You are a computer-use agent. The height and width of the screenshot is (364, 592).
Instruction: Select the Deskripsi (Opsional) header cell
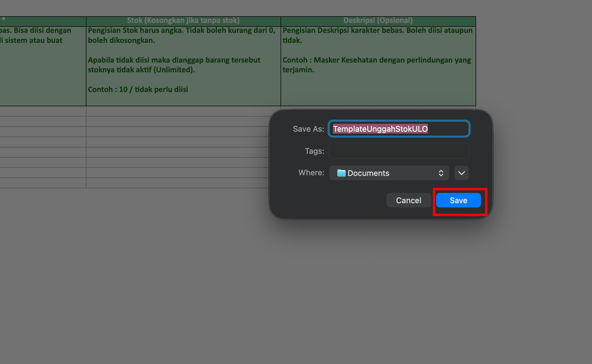click(x=378, y=21)
